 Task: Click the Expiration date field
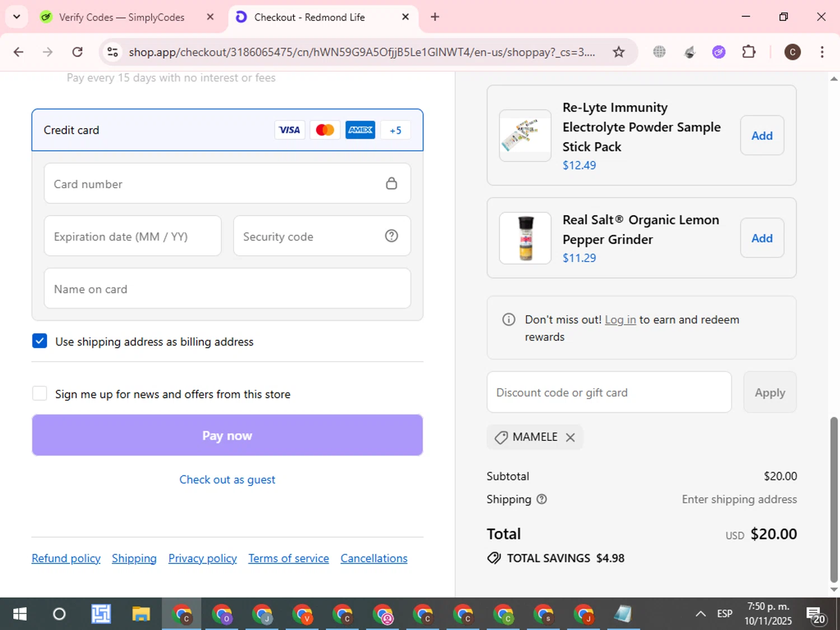click(133, 236)
